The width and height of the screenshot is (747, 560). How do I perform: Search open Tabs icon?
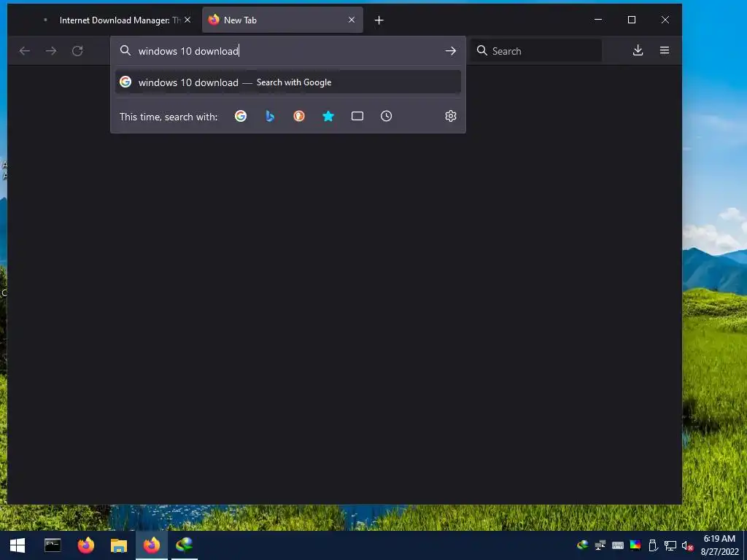pos(357,116)
